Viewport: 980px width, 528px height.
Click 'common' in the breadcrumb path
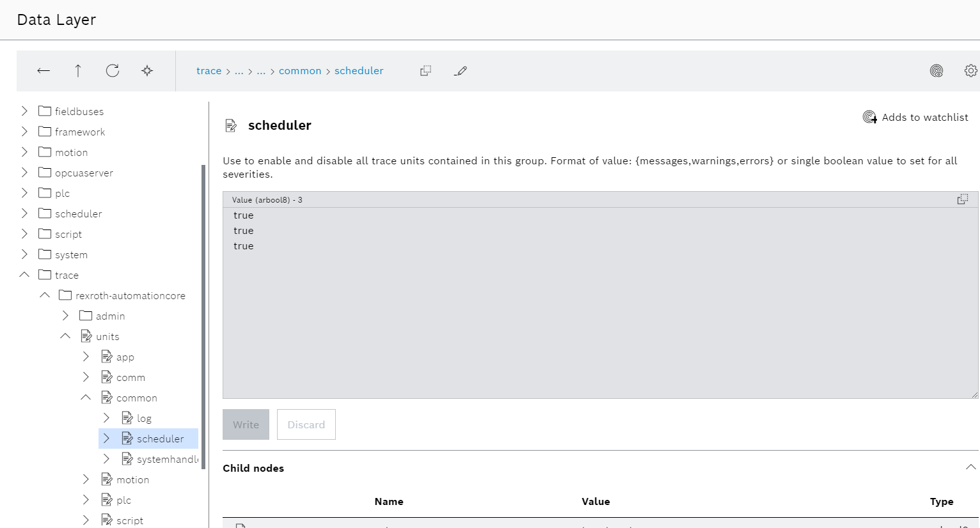click(300, 71)
